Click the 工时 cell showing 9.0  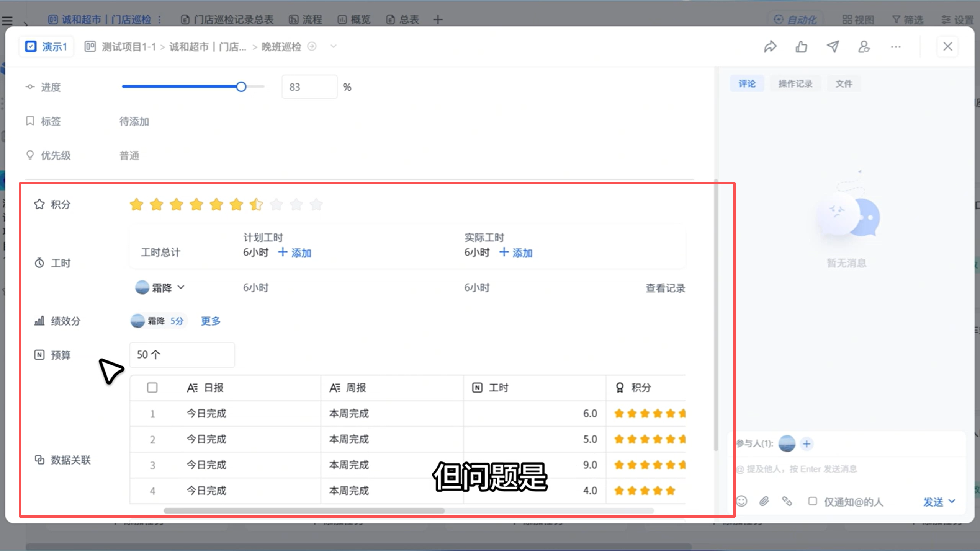click(x=534, y=465)
